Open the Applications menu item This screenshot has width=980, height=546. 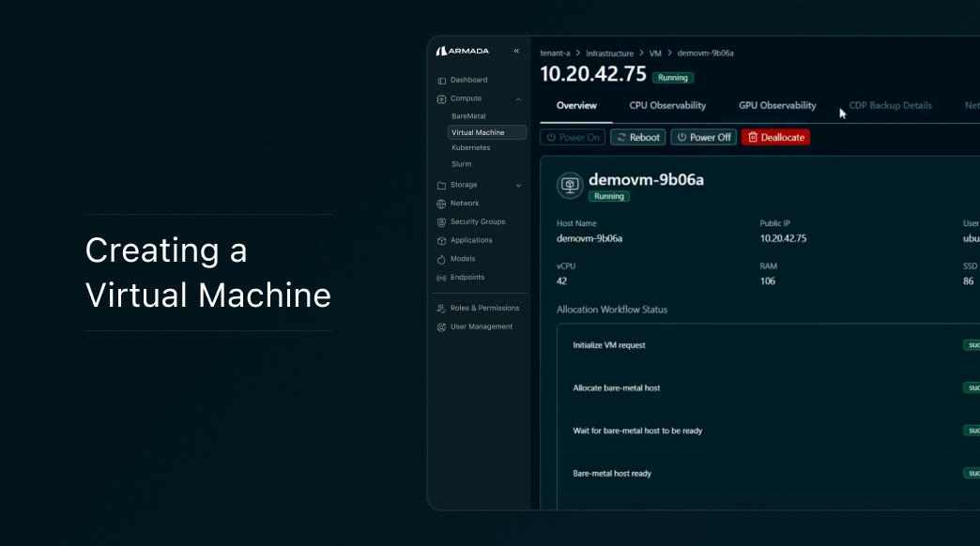pos(471,240)
